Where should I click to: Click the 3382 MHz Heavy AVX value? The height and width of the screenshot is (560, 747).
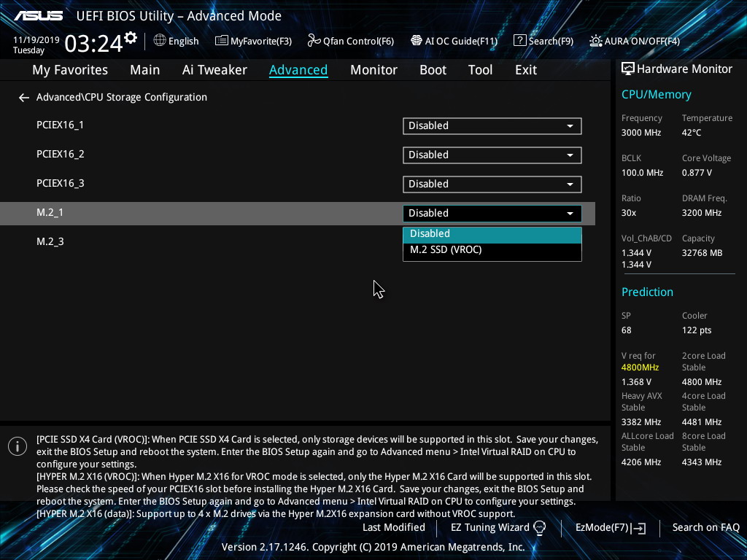[641, 422]
